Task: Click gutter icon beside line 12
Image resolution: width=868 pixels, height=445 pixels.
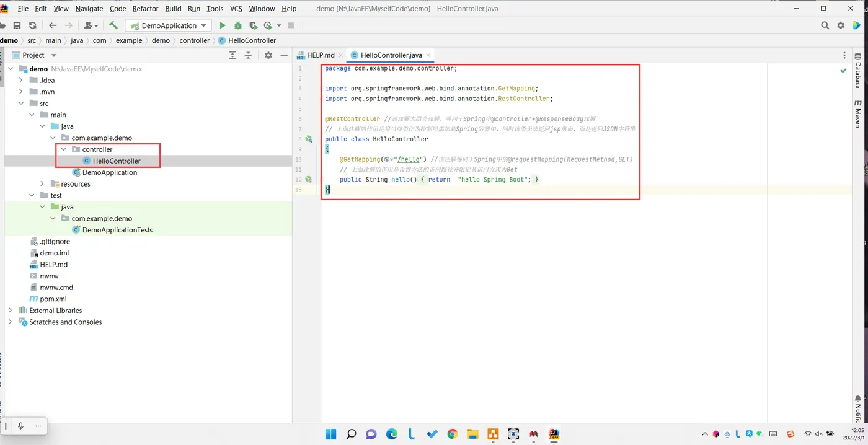Action: coord(309,180)
